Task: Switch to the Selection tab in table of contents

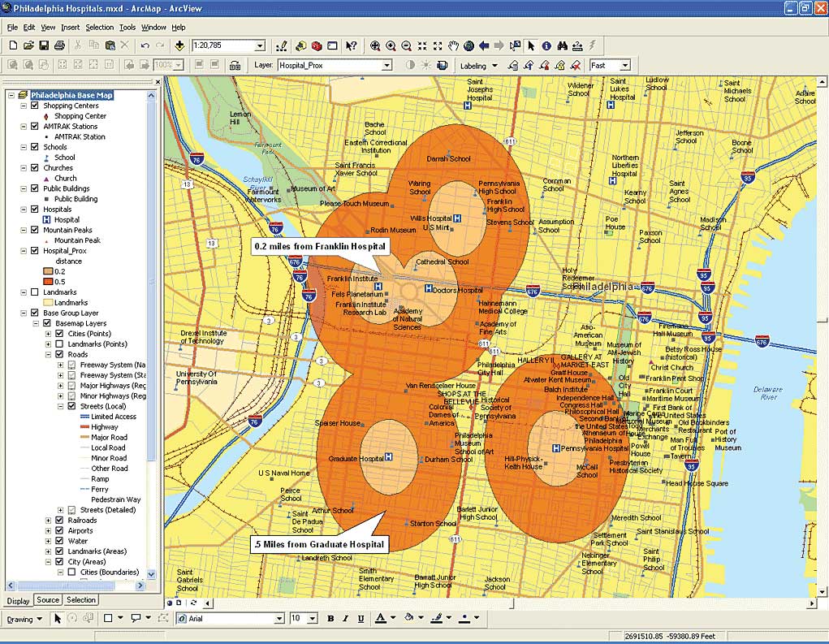Action: 81,600
